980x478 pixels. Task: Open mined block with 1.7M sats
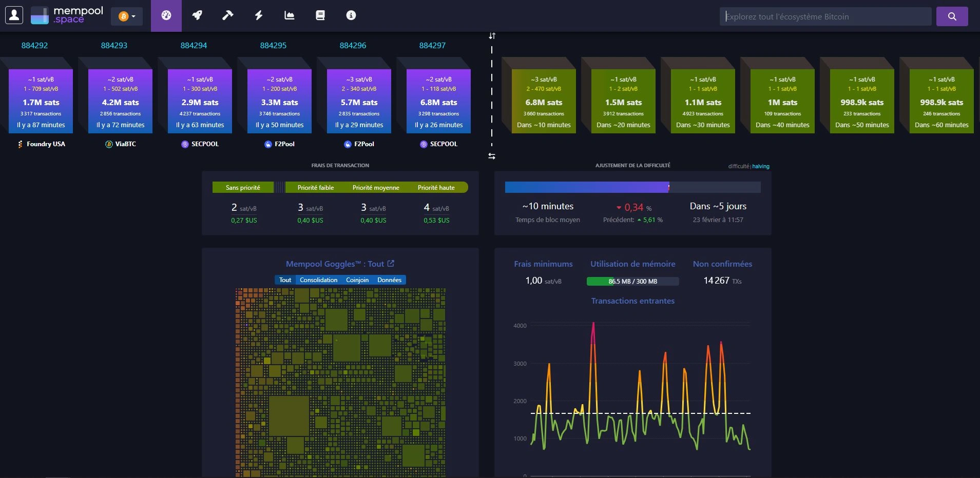coord(41,102)
